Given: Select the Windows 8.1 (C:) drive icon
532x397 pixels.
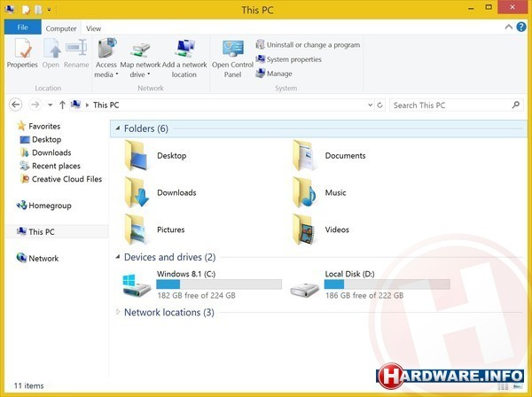Looking at the screenshot, I should pyautogui.click(x=137, y=285).
